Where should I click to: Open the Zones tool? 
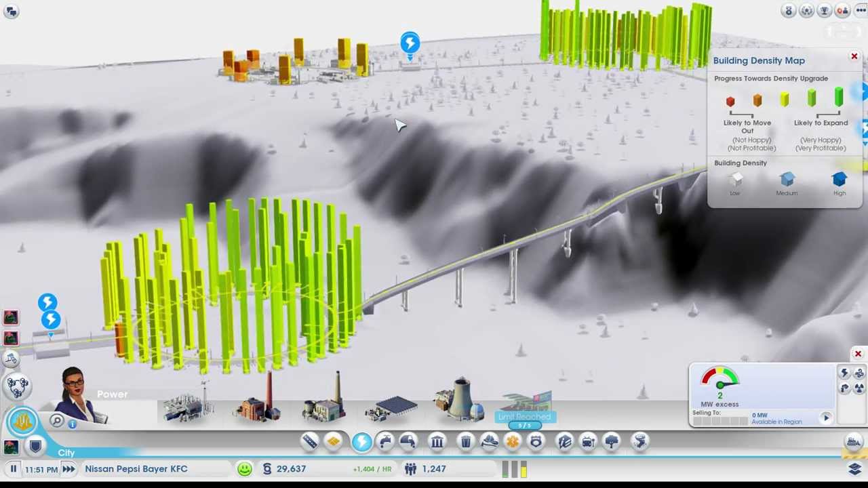[334, 442]
